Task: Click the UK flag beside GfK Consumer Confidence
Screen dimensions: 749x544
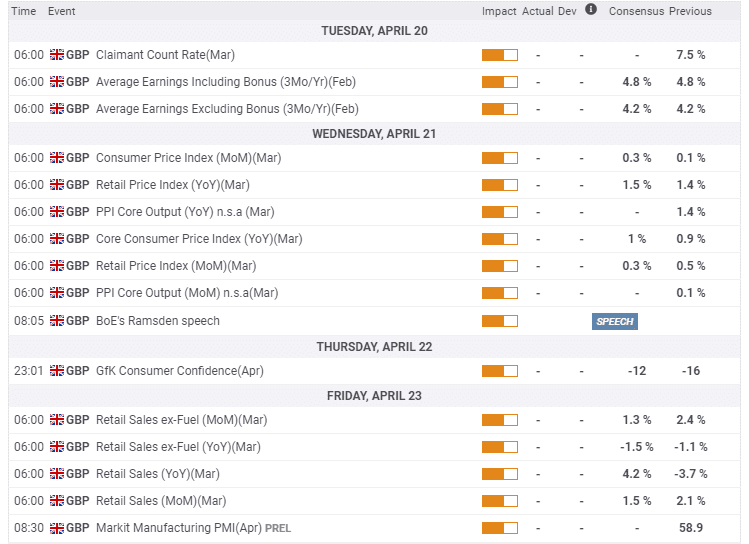Action: [x=57, y=371]
